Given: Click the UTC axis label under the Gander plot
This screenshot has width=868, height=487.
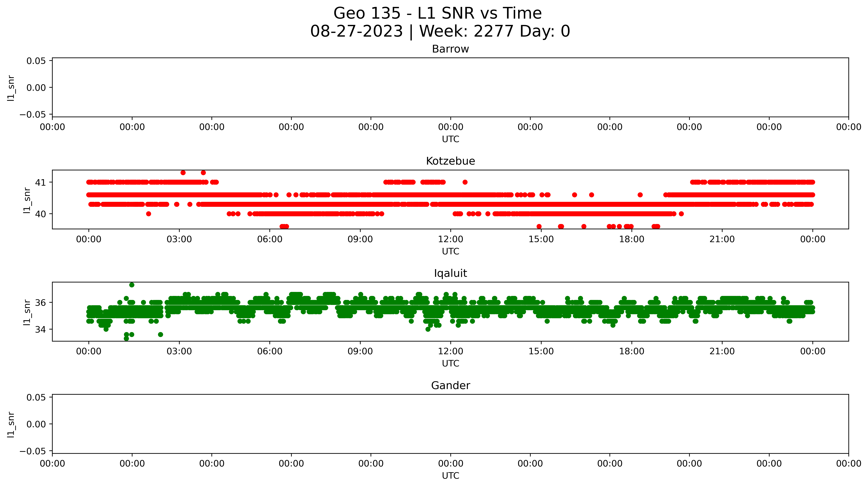Looking at the screenshot, I should click(451, 476).
